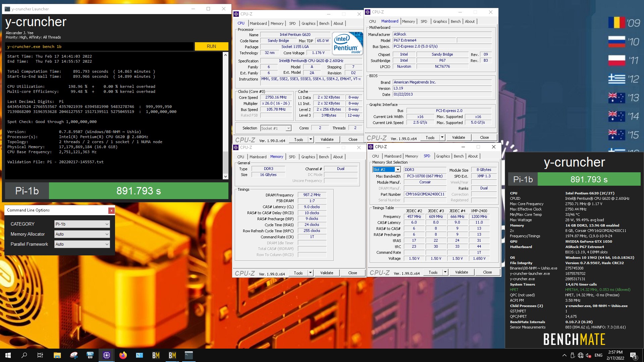Open Bench tab in CPU-Z Mainboard window
Viewport: 644px width, 362px height.
[x=455, y=21]
